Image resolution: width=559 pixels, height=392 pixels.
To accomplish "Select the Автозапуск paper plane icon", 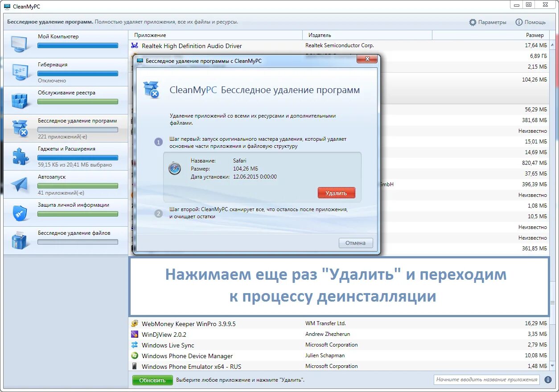I will (19, 184).
